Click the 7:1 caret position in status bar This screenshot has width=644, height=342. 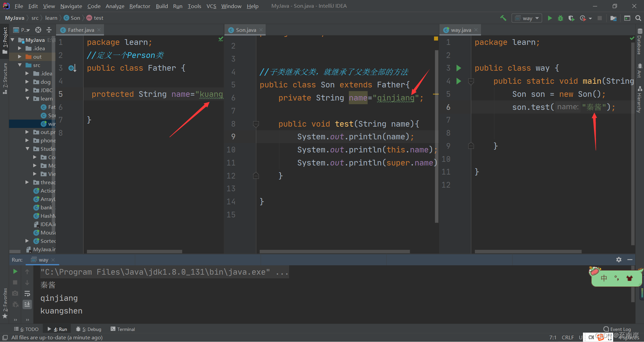[x=553, y=337]
